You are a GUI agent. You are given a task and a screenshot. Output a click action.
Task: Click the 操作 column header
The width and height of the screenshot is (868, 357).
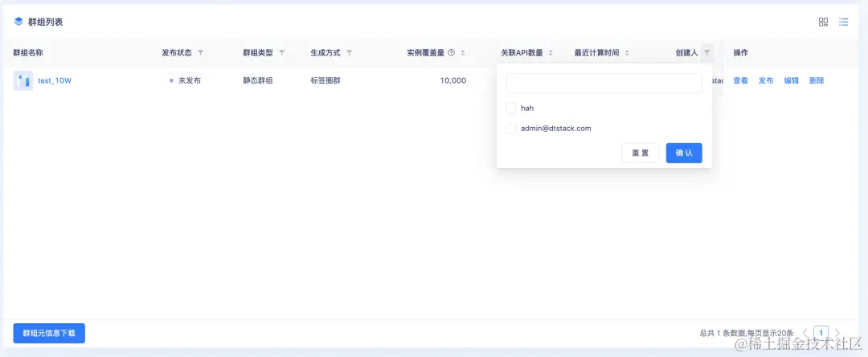click(741, 53)
